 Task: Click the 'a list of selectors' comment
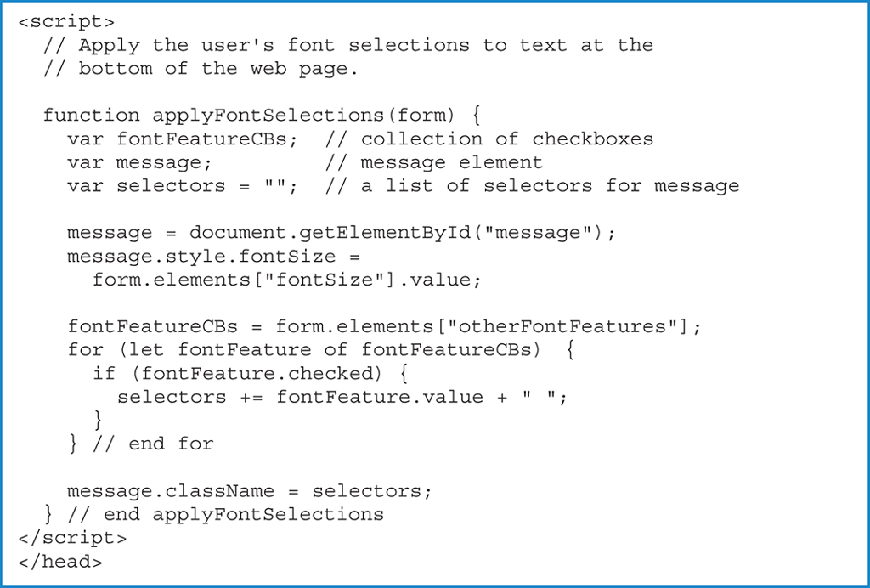pyautogui.click(x=532, y=186)
